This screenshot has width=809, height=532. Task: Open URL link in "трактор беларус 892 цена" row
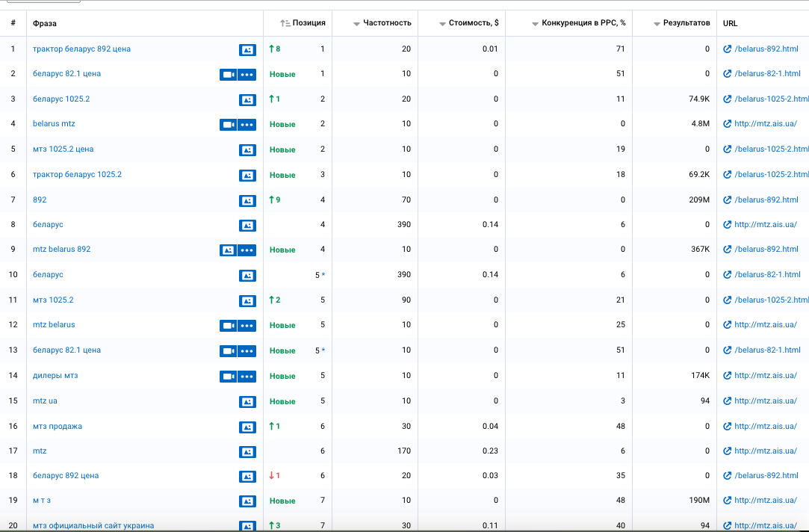(766, 49)
